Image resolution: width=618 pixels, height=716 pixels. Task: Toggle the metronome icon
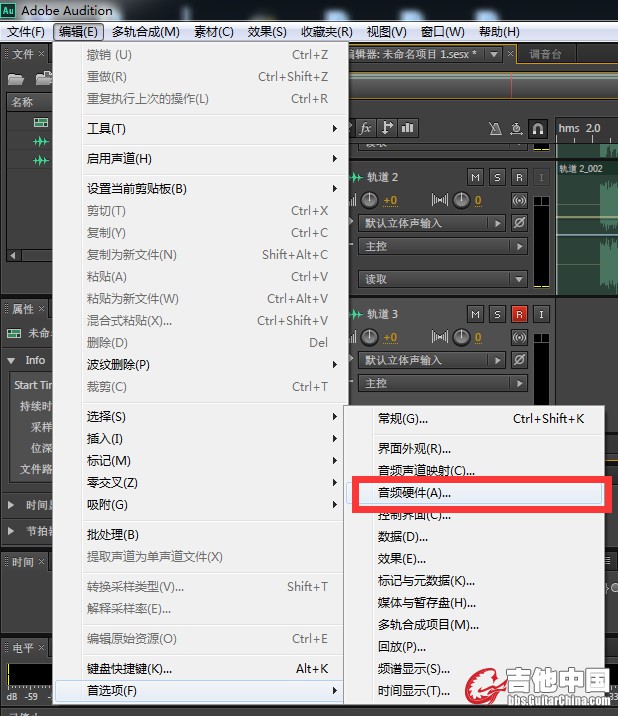click(x=495, y=129)
